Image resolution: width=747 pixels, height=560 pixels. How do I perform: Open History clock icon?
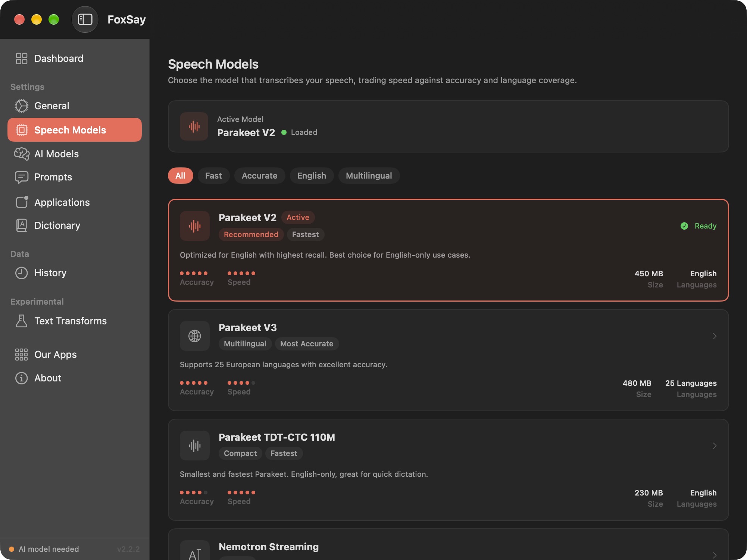pos(21,273)
